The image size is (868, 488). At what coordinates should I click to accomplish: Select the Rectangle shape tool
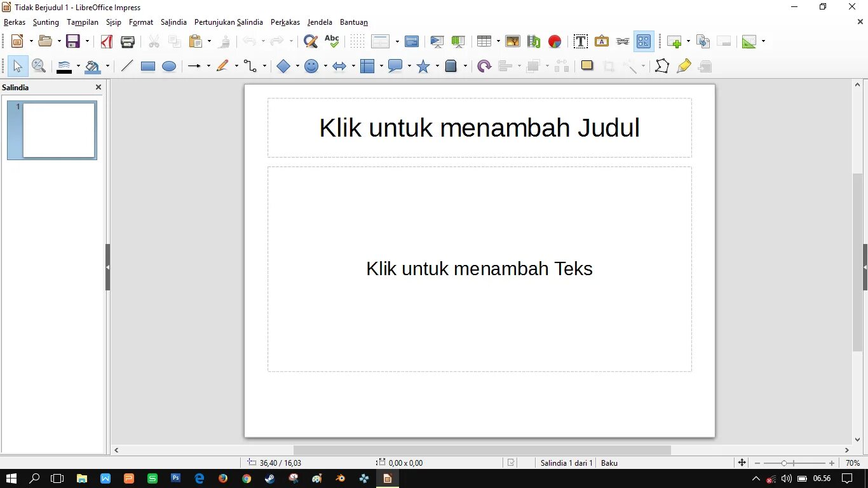[148, 66]
